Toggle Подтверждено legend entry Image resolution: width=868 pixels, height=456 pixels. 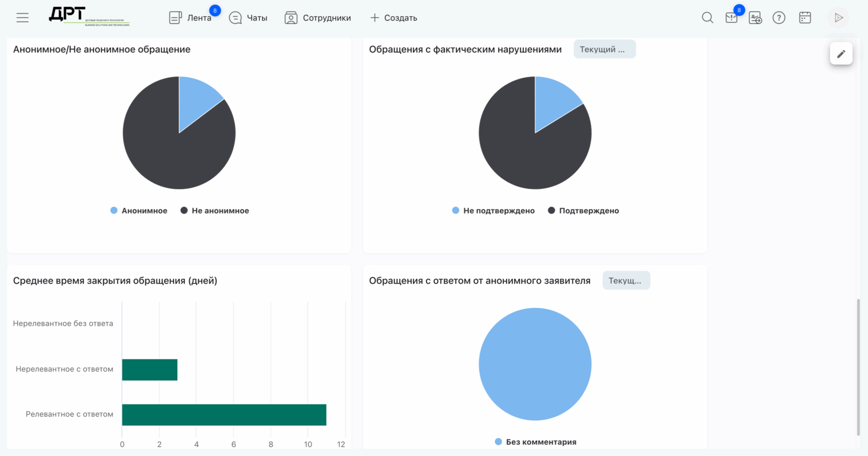coord(583,211)
